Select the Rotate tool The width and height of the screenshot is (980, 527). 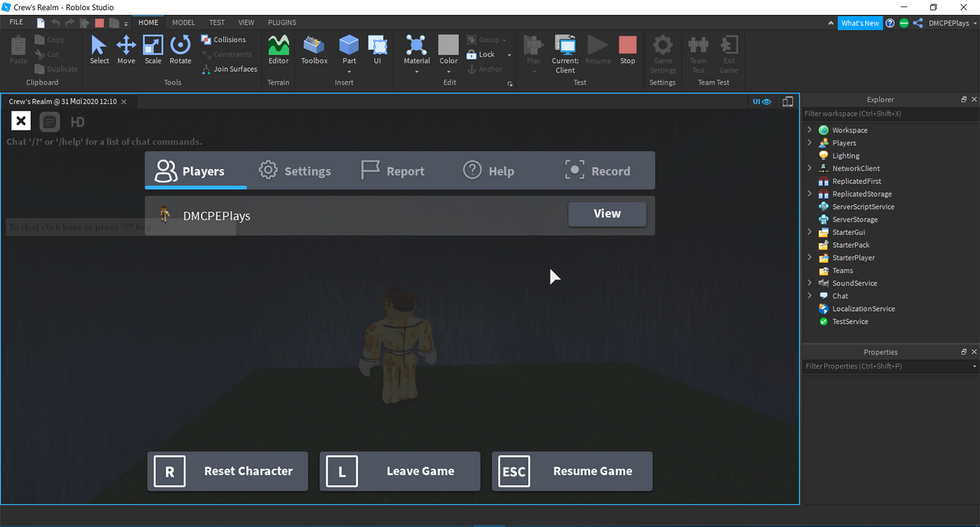point(180,48)
